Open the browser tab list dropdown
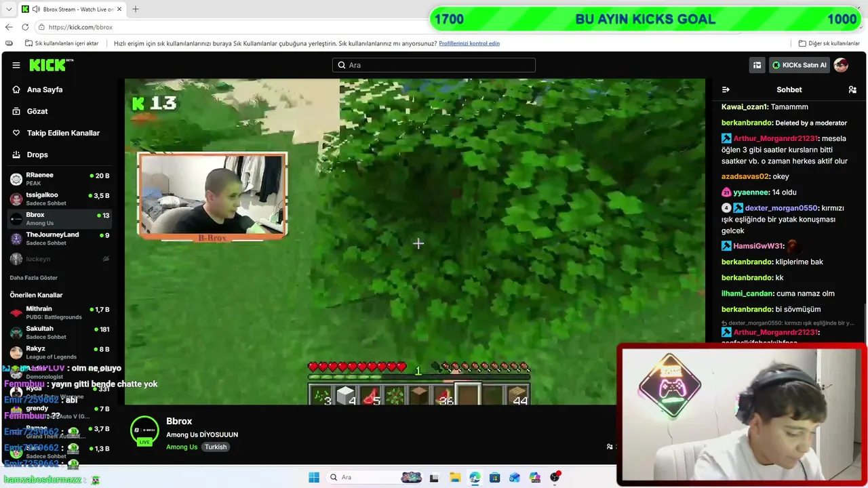The height and width of the screenshot is (488, 868). [x=7, y=9]
